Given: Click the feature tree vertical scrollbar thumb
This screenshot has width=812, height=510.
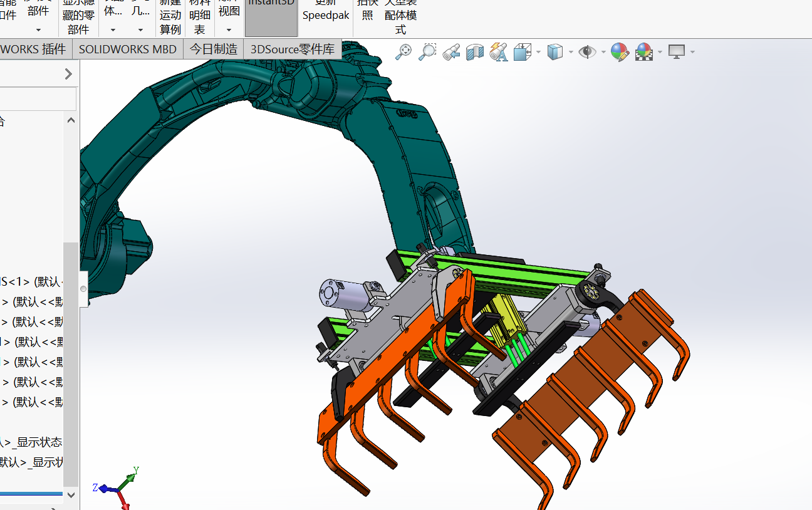Looking at the screenshot, I should (71, 363).
